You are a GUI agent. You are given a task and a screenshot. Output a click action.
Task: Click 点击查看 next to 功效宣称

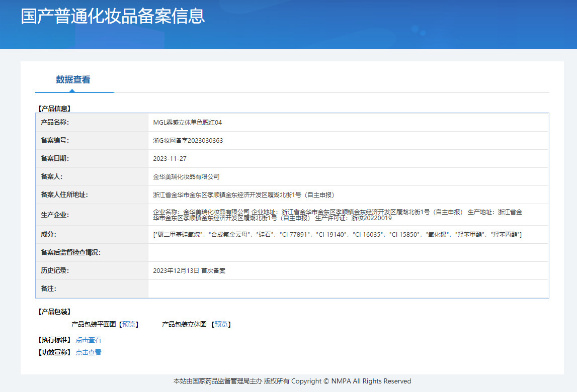[89, 352]
